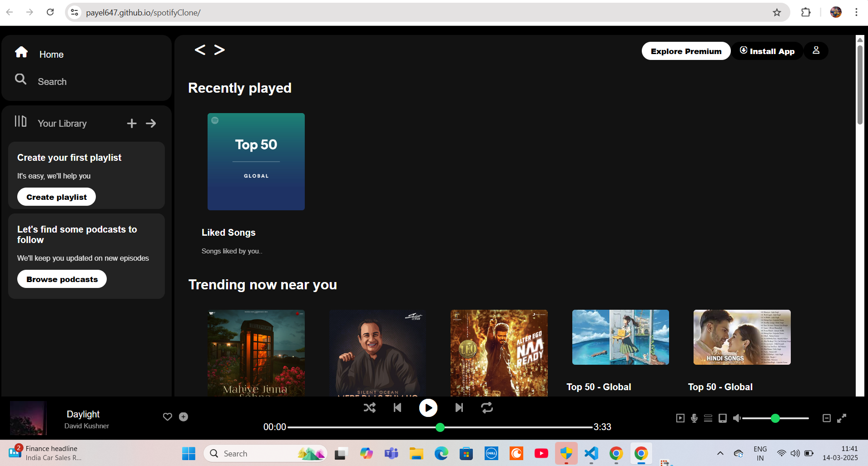
Task: Open Your Library label
Action: pos(62,124)
